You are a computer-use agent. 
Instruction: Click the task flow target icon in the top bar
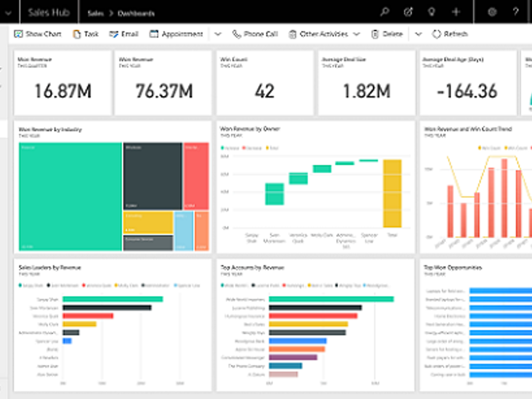[408, 12]
